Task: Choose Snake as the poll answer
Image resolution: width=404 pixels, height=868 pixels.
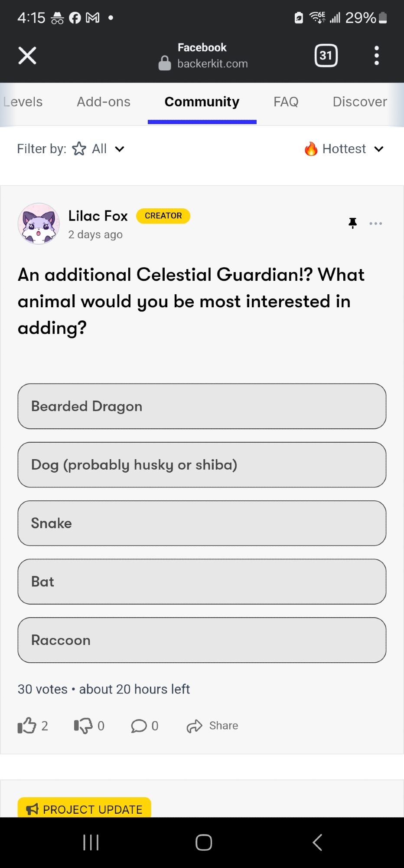Action: pos(202,523)
